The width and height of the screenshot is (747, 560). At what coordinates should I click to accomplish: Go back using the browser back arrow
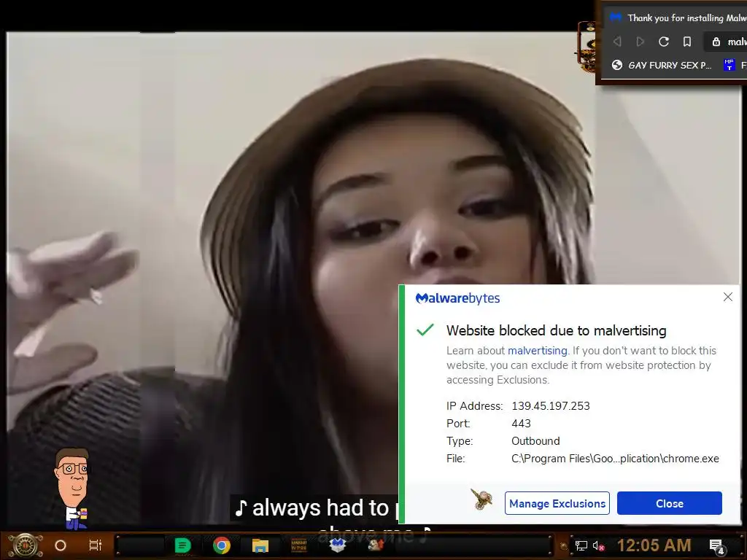[617, 42]
